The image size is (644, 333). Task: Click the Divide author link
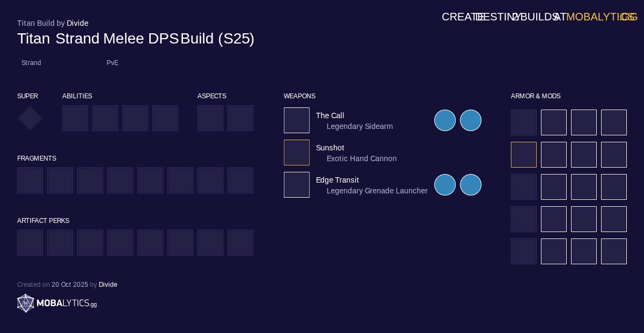(x=77, y=23)
